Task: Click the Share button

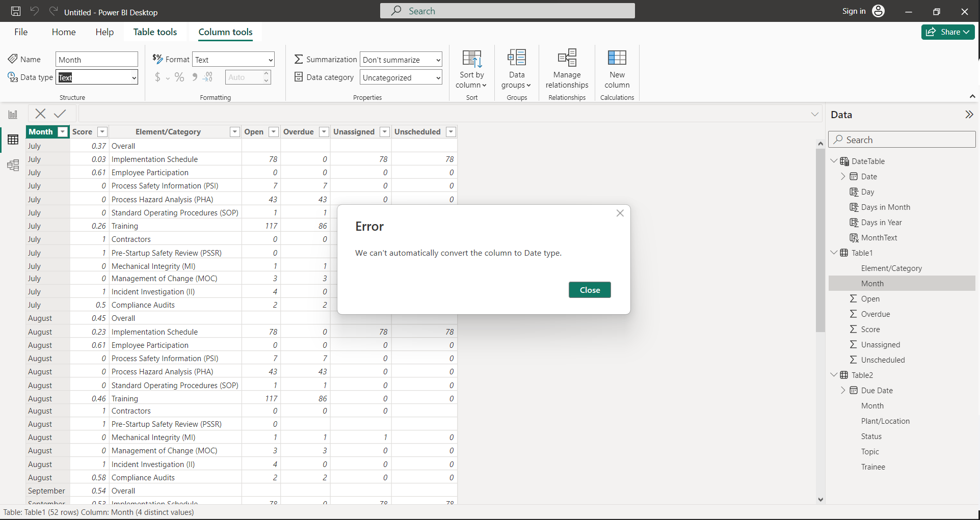Action: pos(948,32)
